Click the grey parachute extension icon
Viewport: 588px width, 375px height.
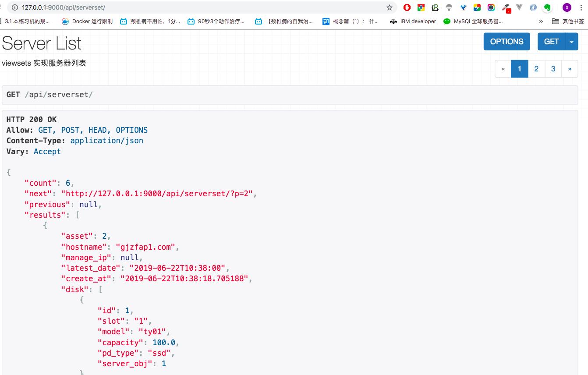click(449, 7)
